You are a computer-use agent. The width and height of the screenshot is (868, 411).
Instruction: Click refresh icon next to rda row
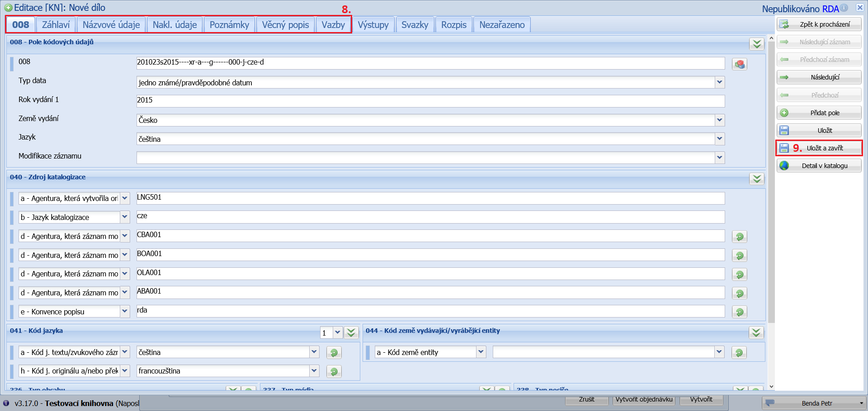point(740,312)
